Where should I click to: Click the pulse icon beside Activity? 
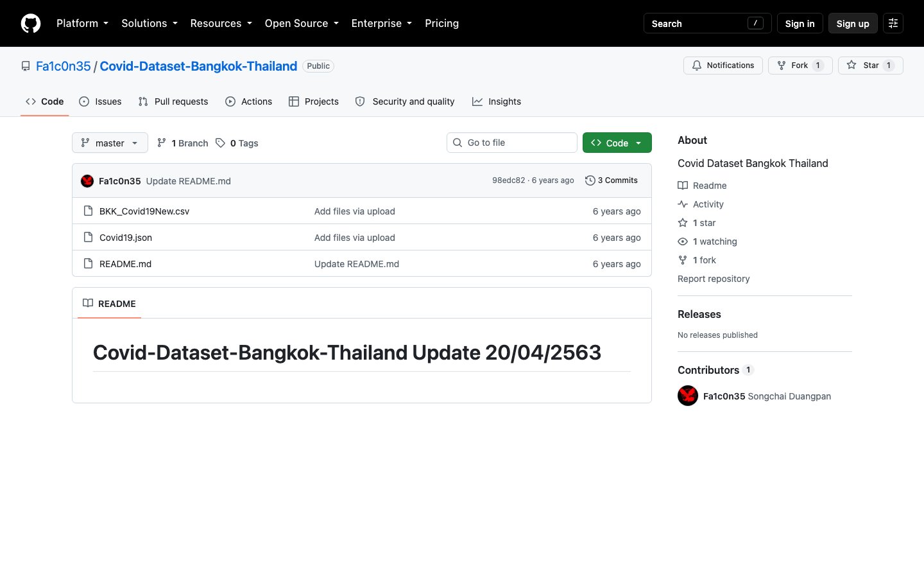click(x=683, y=204)
